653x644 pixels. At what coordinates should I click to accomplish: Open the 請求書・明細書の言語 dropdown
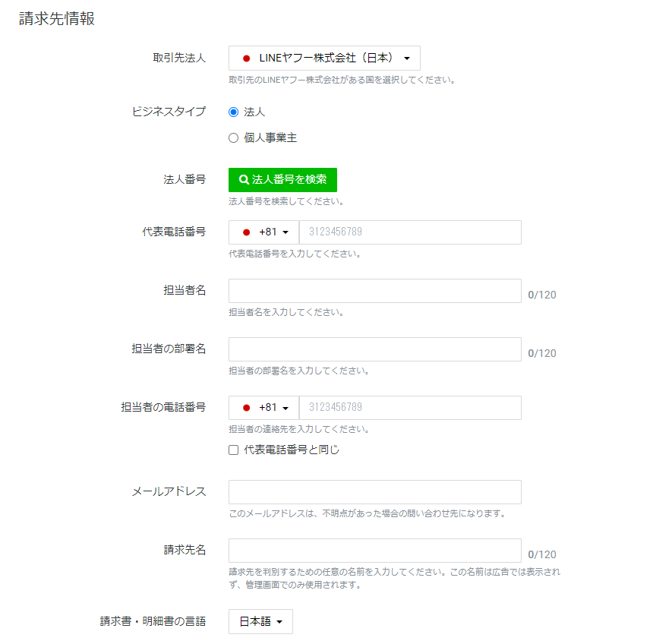click(x=260, y=621)
